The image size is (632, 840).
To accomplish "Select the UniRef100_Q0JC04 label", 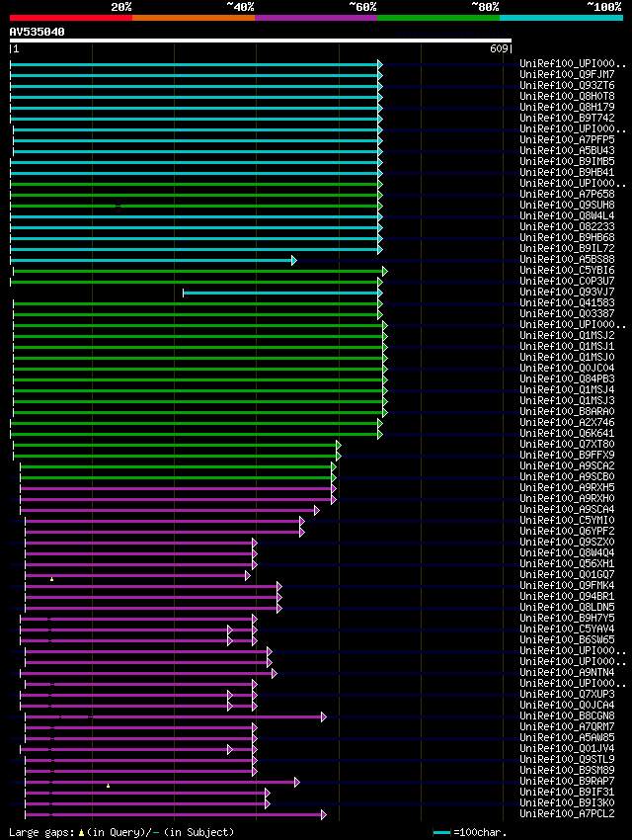I will point(567,368).
